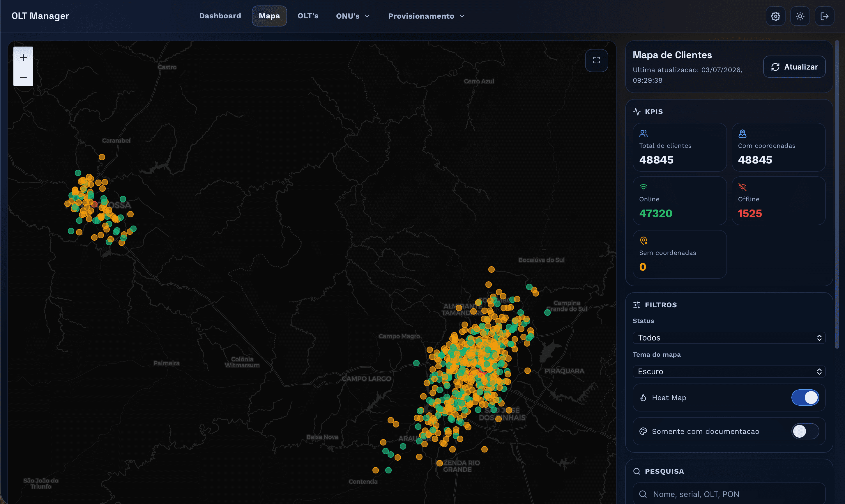The image size is (845, 504).
Task: Click the palette icon beside Somente com documentacao
Action: point(643,431)
